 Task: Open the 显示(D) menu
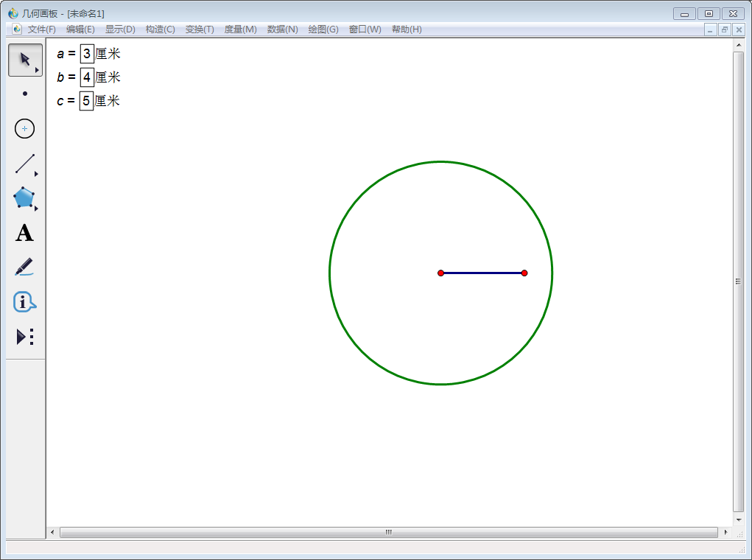coord(120,29)
